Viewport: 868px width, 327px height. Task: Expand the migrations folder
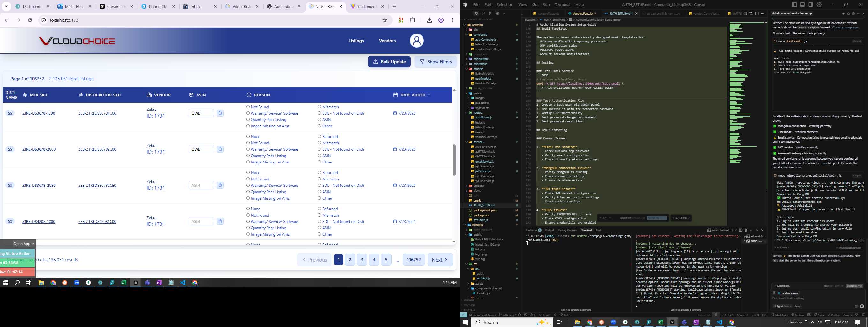[x=467, y=64]
